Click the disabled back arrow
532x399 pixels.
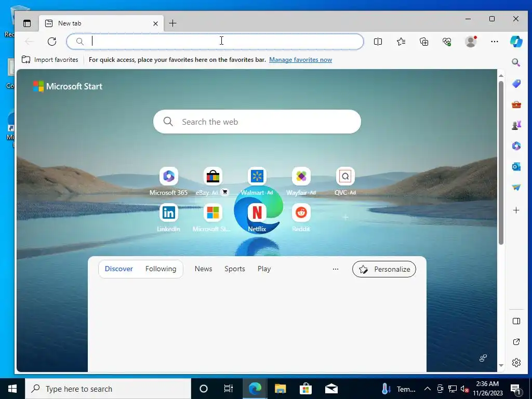(x=29, y=42)
